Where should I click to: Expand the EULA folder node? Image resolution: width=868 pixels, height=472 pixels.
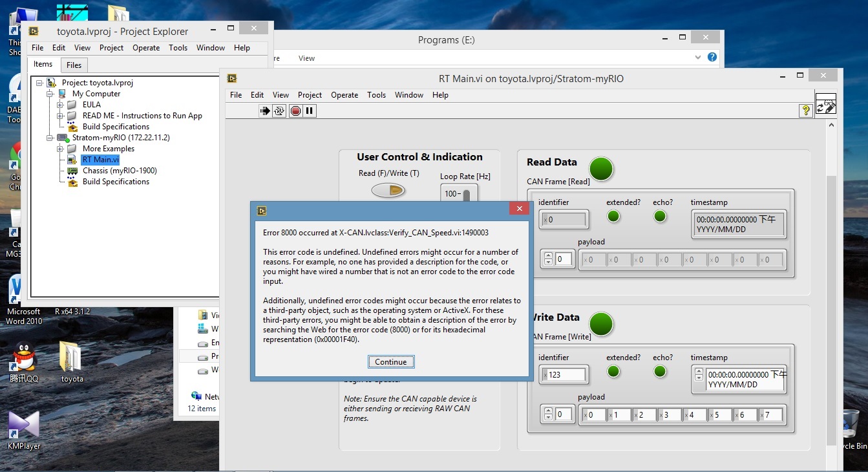click(60, 105)
